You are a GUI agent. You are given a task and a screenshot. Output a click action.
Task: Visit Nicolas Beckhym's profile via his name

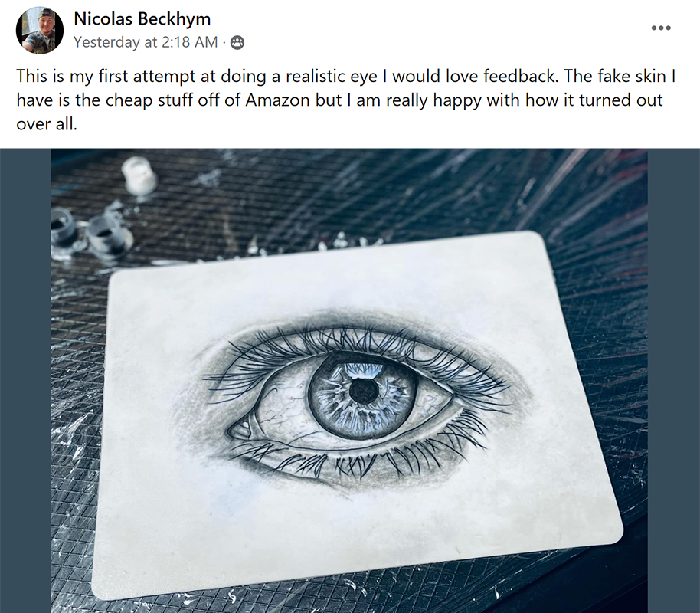tap(142, 18)
